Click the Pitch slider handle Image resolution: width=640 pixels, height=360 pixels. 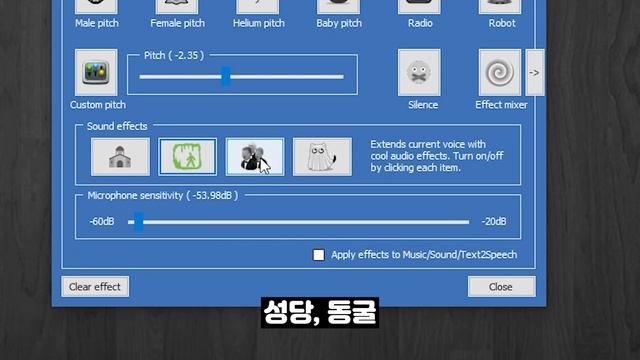226,77
